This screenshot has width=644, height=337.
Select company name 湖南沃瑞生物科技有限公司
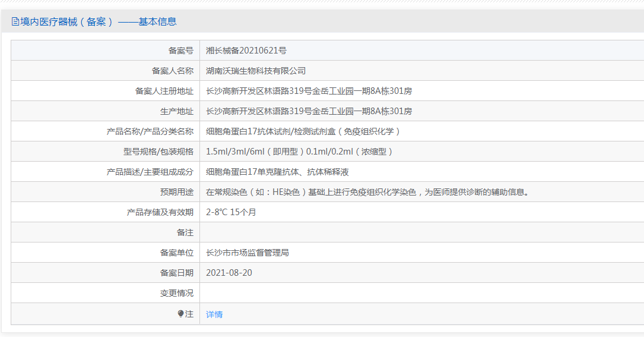(256, 71)
